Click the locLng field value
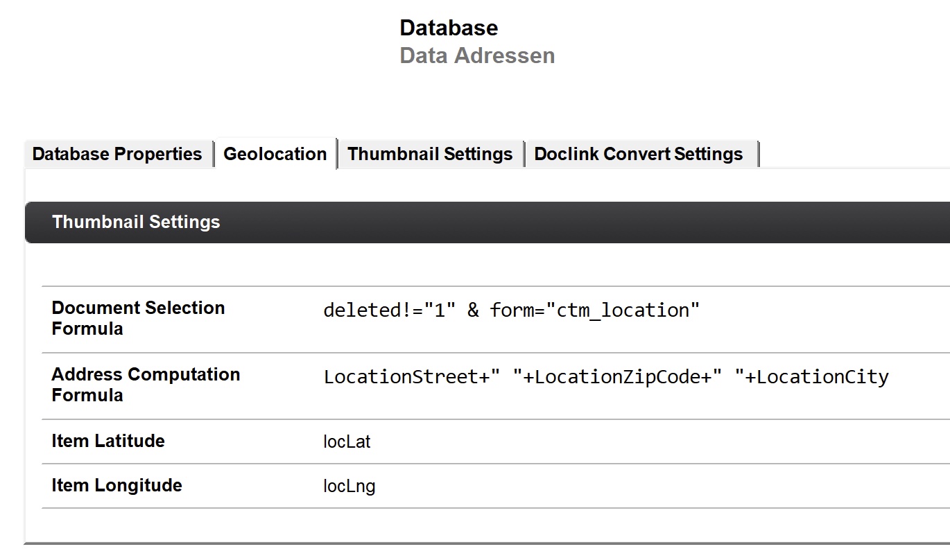Screen dimensions: 950x560 pos(349,487)
